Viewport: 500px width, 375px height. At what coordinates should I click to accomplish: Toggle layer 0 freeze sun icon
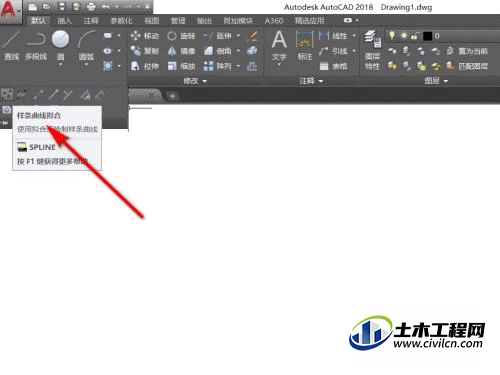click(404, 36)
